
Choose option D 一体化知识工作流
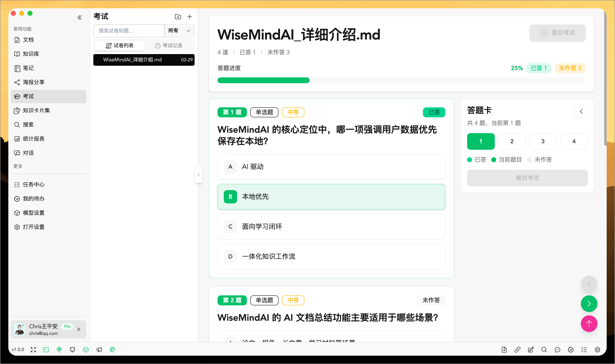point(331,256)
